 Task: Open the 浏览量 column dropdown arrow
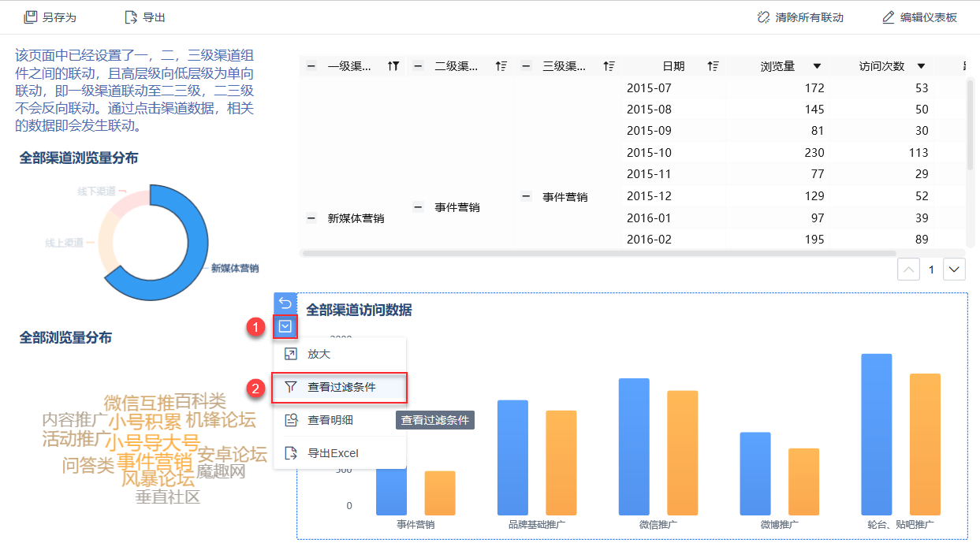tap(817, 66)
